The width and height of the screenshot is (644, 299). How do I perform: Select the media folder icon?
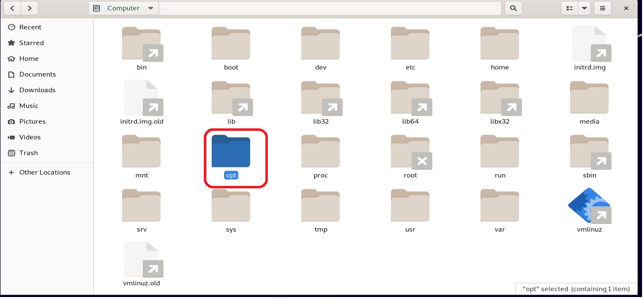point(589,97)
